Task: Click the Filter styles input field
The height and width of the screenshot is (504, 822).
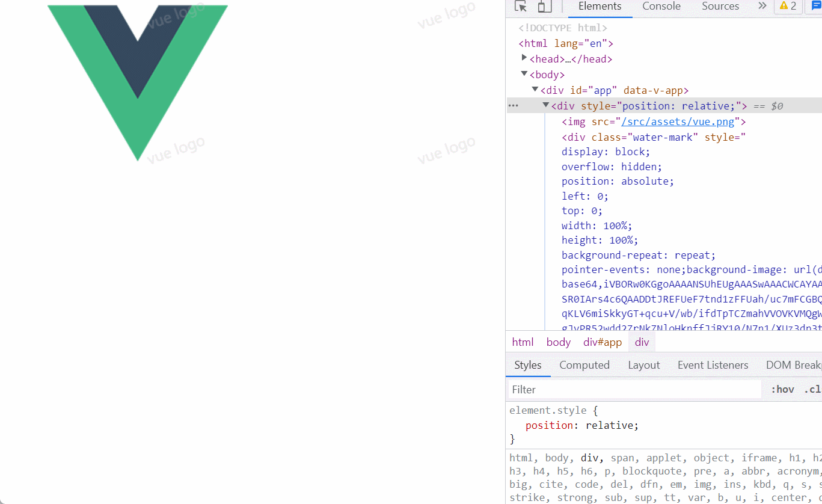Action: (635, 390)
